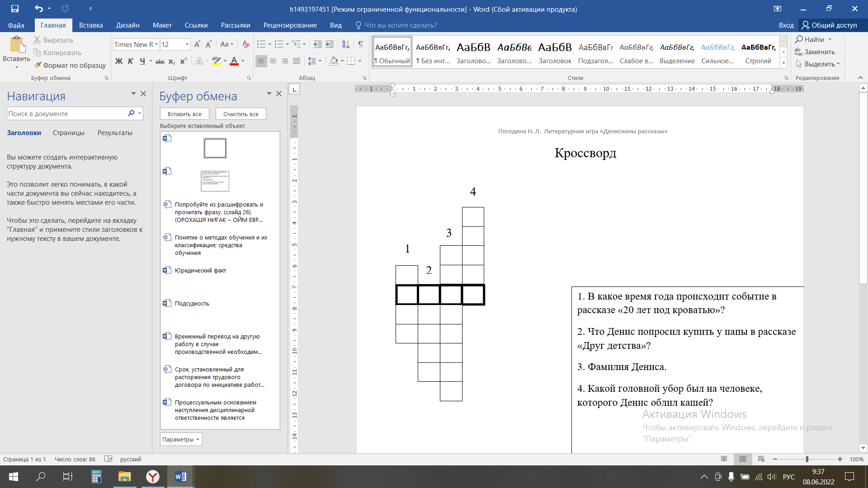868x488 pixels.
Task: Click the Format Painter brush icon
Action: pos(38,65)
